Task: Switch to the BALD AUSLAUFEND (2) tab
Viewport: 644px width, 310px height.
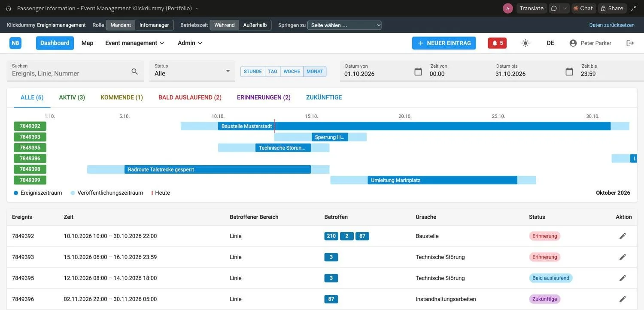Action: click(x=190, y=97)
